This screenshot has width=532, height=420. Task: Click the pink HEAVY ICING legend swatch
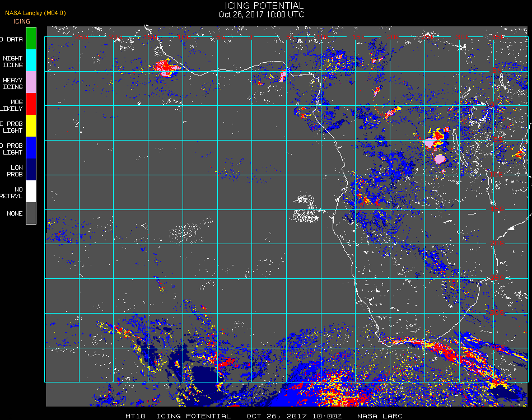tap(31, 82)
